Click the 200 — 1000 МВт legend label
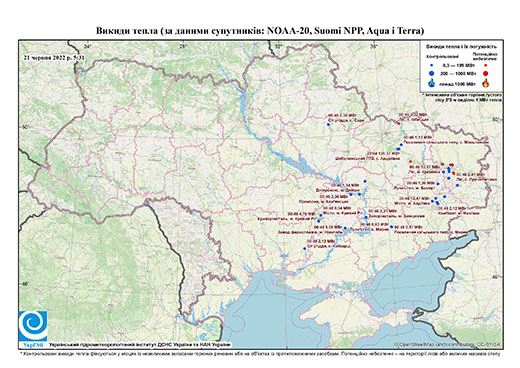 [458, 73]
